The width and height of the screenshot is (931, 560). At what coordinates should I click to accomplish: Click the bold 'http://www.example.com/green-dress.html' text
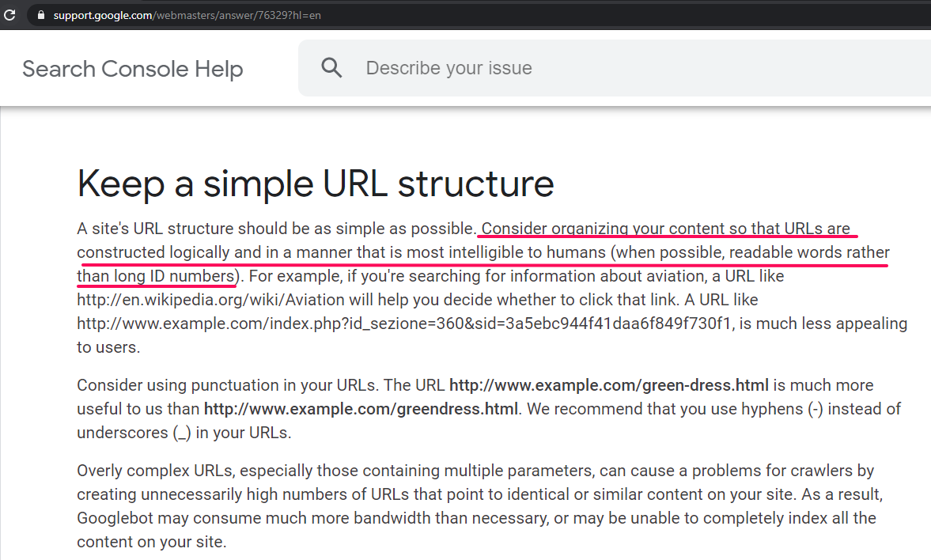tap(608, 385)
